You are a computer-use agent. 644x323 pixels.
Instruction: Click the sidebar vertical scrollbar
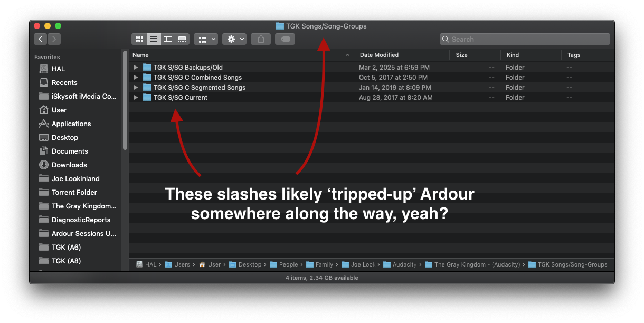(125, 100)
